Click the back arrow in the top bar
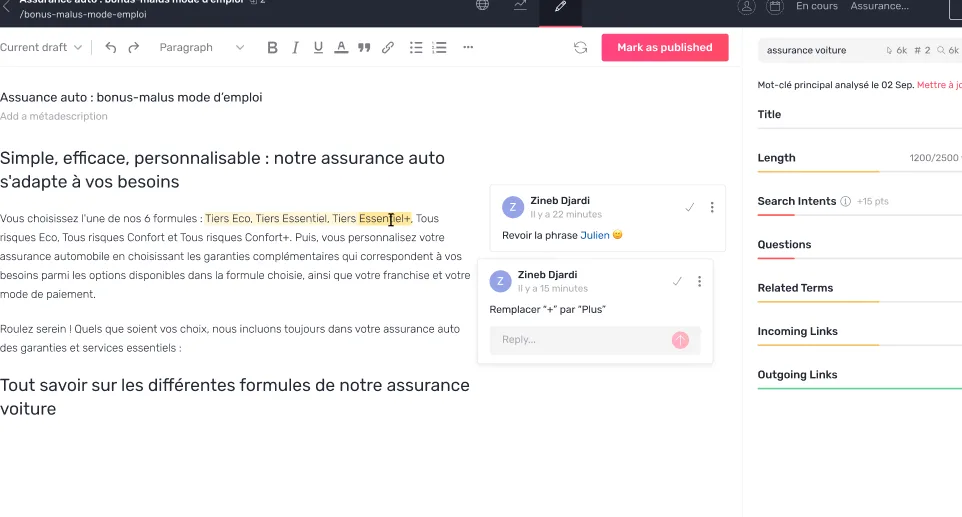The width and height of the screenshot is (962, 517). 6,6
